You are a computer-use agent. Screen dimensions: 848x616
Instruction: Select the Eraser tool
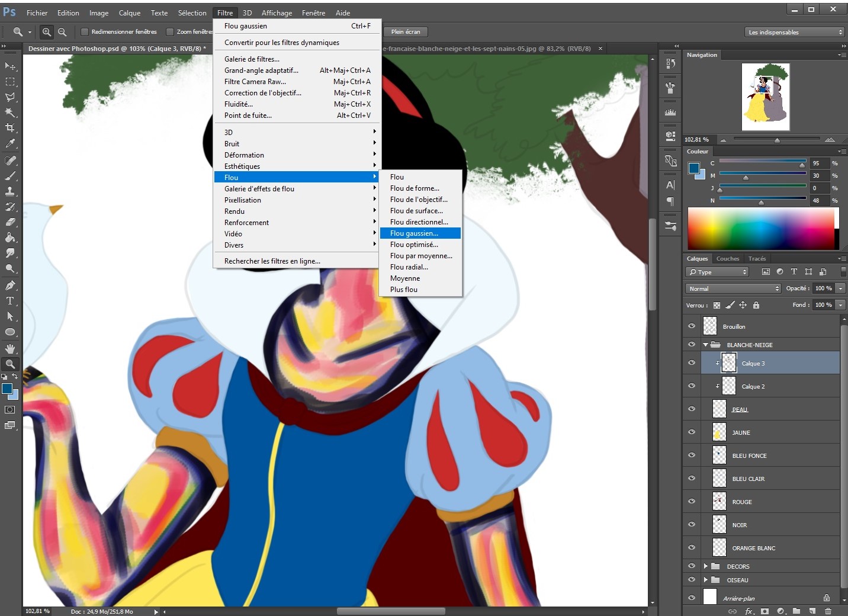pos(10,222)
